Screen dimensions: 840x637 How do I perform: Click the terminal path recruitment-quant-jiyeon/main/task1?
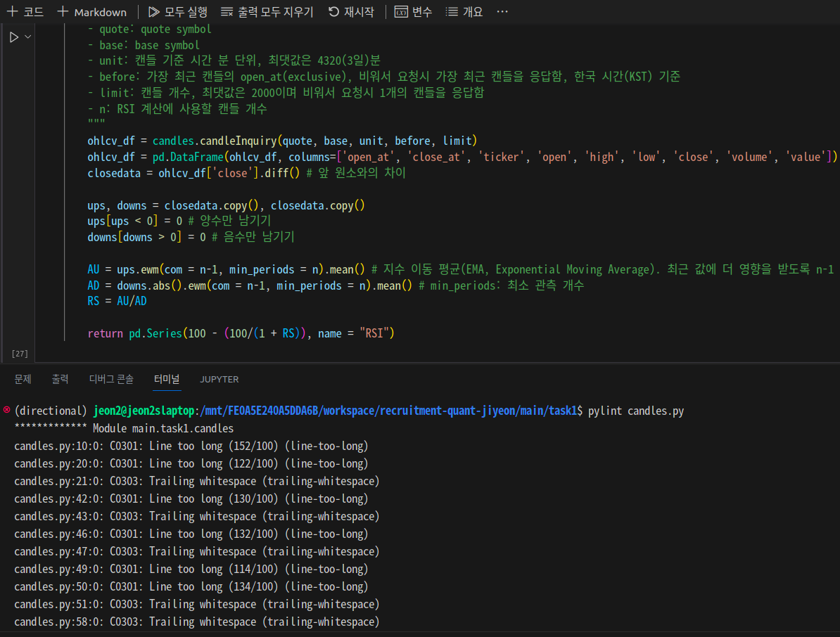coord(478,411)
